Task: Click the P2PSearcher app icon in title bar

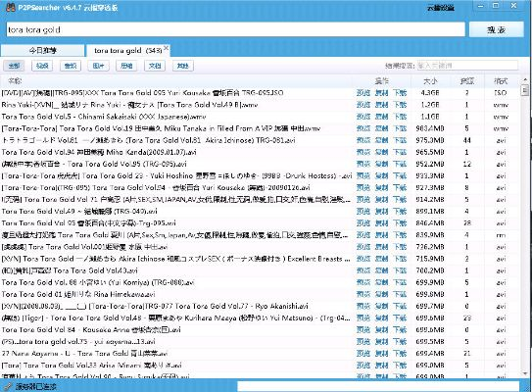Action: point(11,7)
